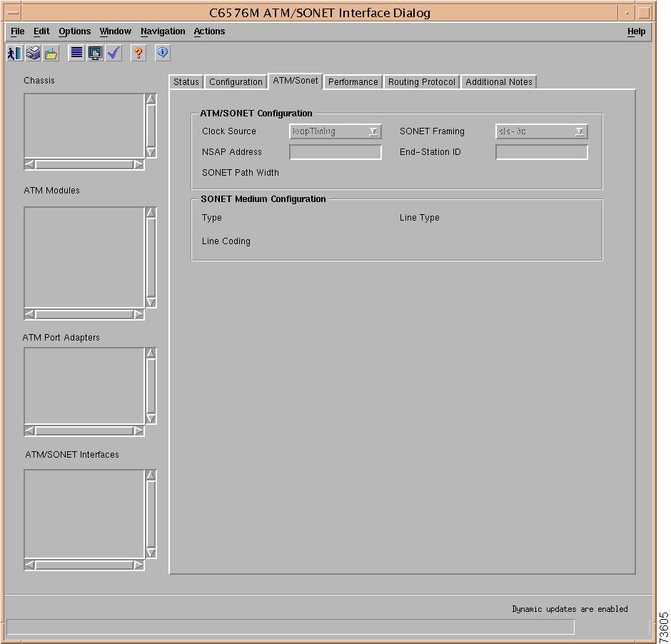Open the Help menu

pos(636,31)
